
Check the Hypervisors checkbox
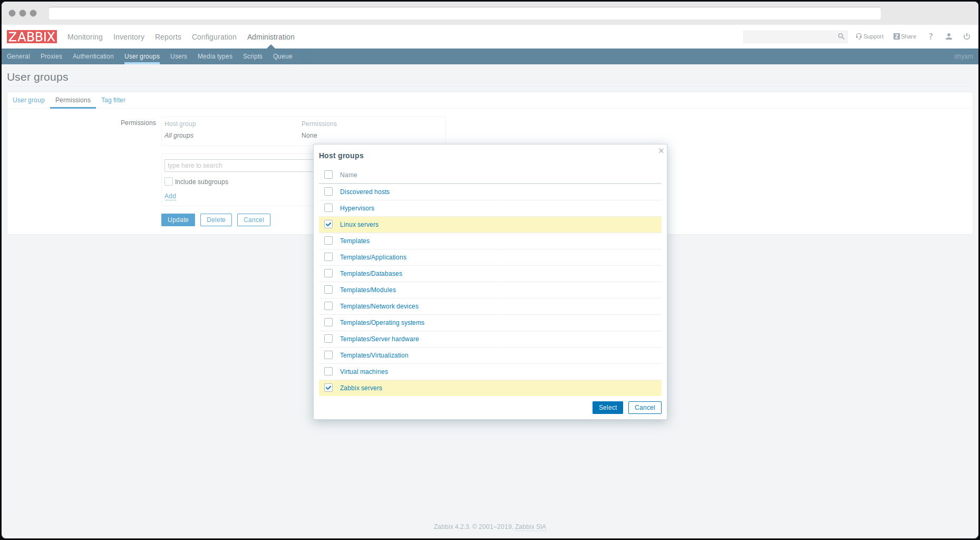pos(328,208)
